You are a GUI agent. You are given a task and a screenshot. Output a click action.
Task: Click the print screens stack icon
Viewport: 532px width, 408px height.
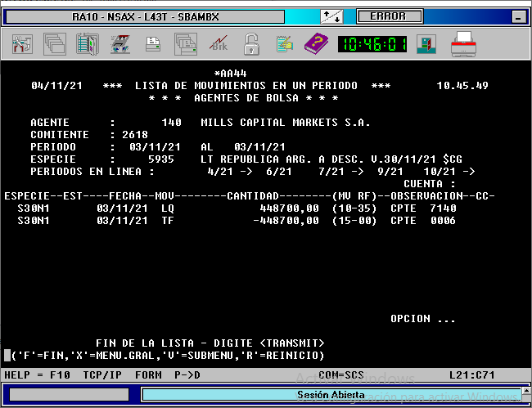186,44
